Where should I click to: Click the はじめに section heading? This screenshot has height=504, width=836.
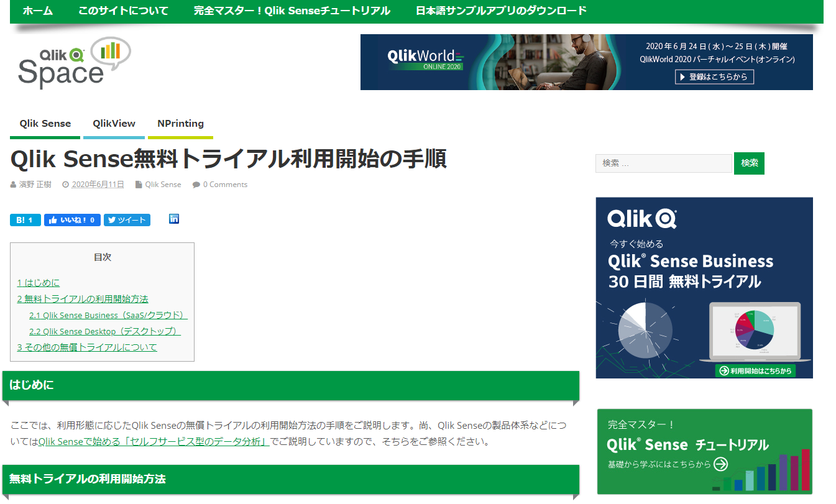(291, 385)
